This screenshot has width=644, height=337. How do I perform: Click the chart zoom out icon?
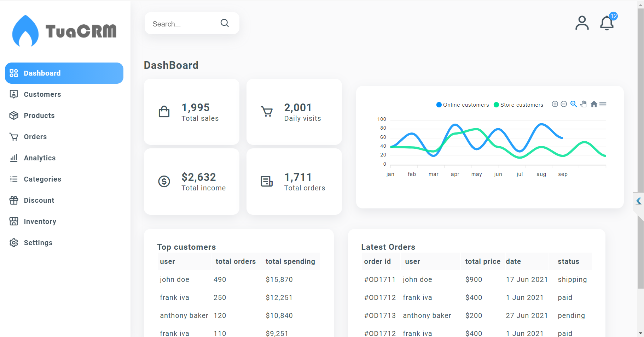pyautogui.click(x=564, y=104)
